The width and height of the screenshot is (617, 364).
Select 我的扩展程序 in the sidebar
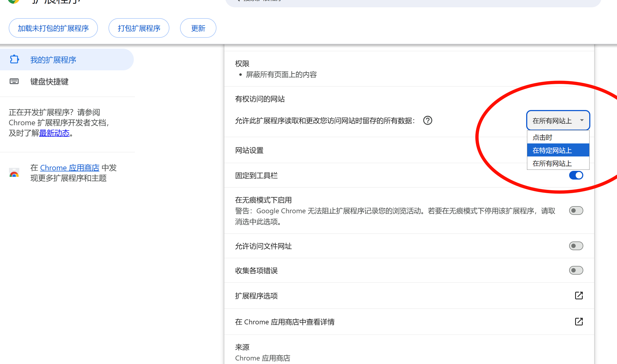tap(53, 60)
